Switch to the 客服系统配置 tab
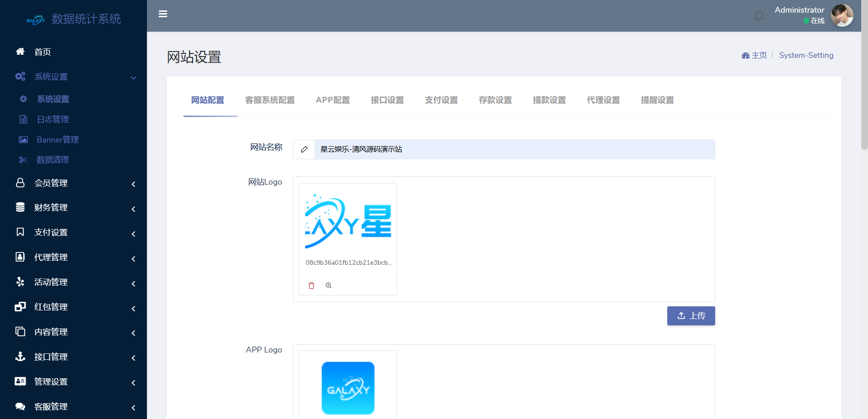This screenshot has width=868, height=419. [270, 100]
